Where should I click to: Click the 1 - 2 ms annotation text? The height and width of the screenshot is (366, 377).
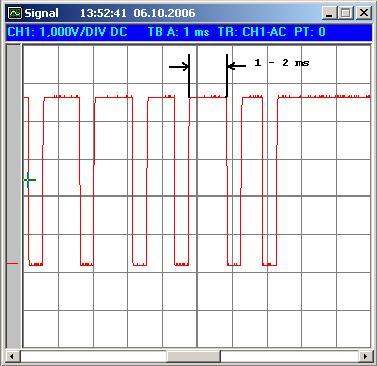282,63
